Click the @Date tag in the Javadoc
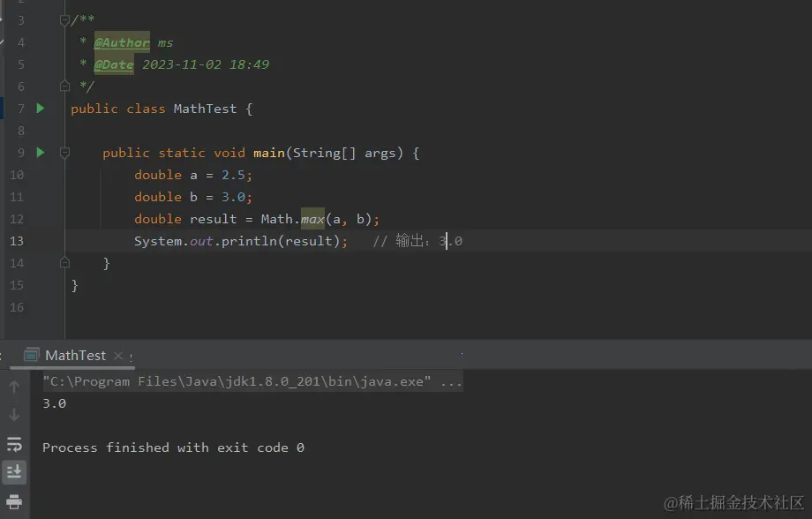 point(113,64)
